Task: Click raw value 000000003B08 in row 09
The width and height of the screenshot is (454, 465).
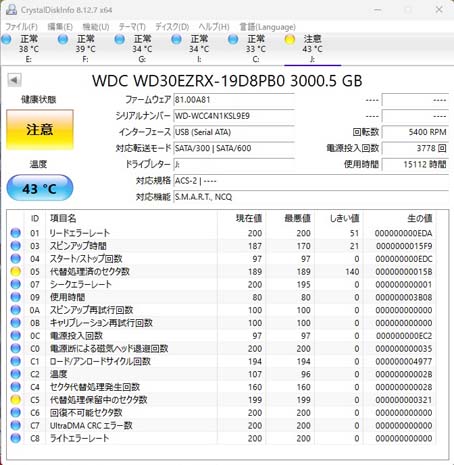Action: tap(404, 297)
